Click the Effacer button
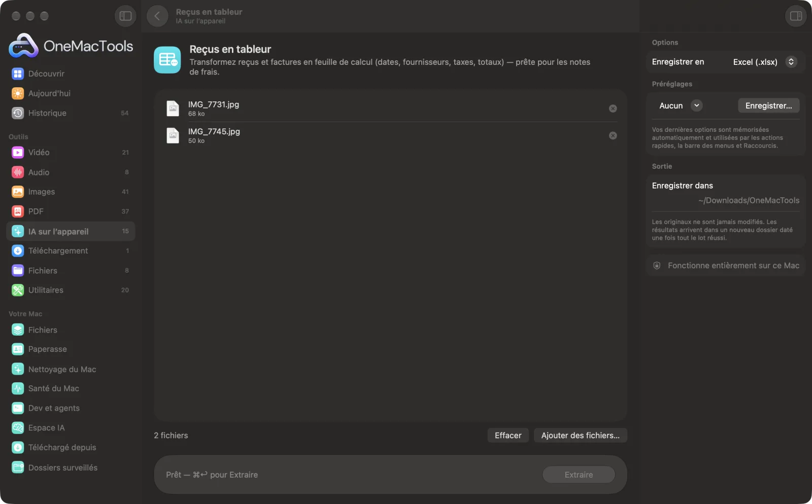 click(x=508, y=436)
